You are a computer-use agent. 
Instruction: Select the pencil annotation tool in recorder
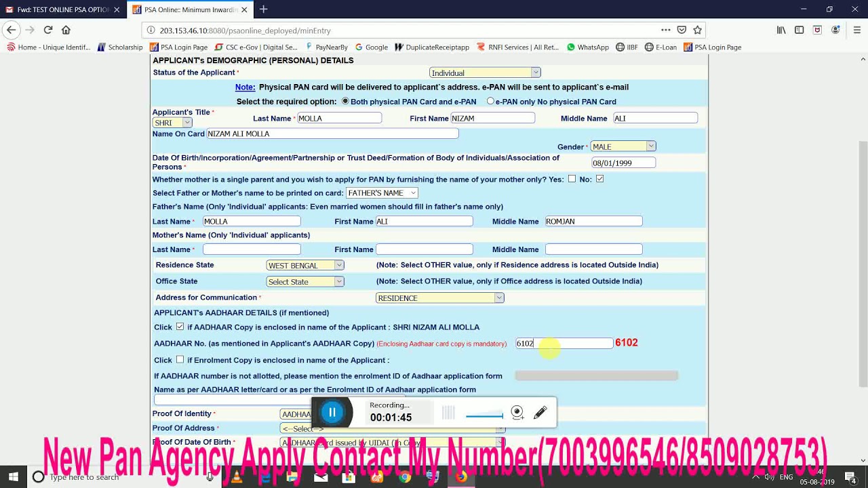540,412
